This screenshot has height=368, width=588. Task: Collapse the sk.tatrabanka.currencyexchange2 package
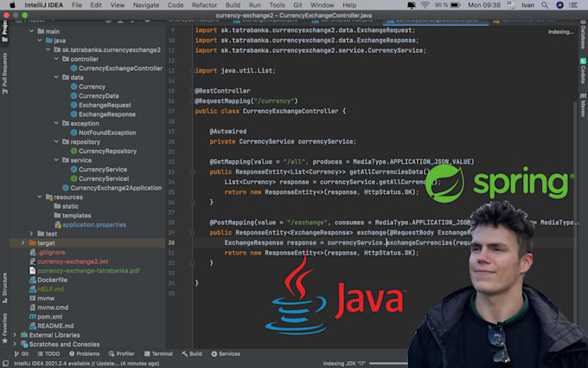click(x=48, y=49)
